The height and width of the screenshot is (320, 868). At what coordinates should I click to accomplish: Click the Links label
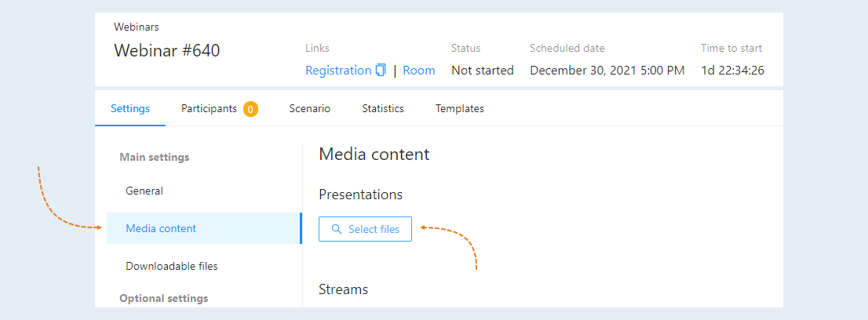coord(317,48)
